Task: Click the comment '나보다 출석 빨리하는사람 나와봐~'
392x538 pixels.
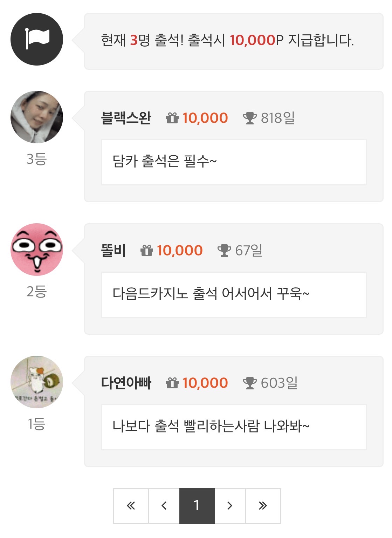Action: [x=211, y=427]
